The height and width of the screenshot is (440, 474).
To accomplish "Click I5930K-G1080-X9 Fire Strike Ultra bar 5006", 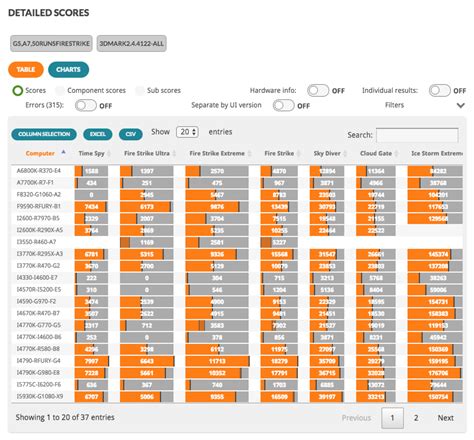I will click(147, 397).
